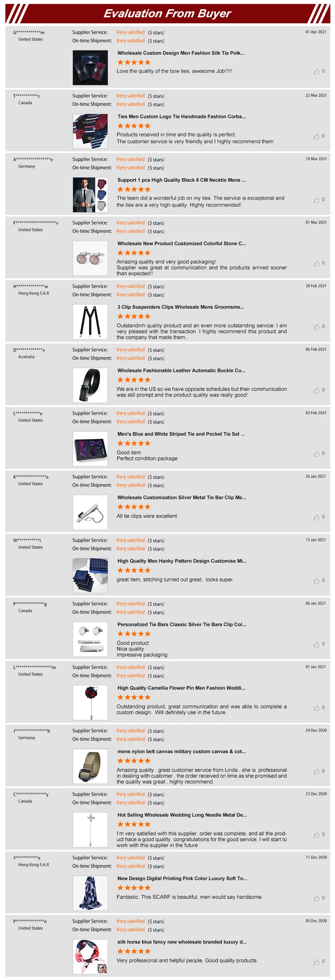Like the silk horse scarf review
Screen dimensions: 335x980
click(316, 962)
